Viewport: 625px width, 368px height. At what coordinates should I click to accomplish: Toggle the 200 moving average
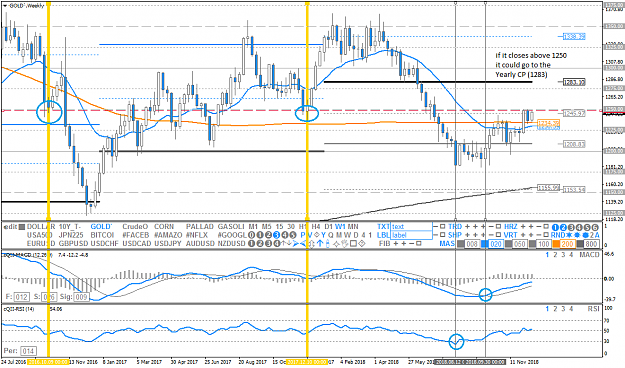[x=568, y=244]
